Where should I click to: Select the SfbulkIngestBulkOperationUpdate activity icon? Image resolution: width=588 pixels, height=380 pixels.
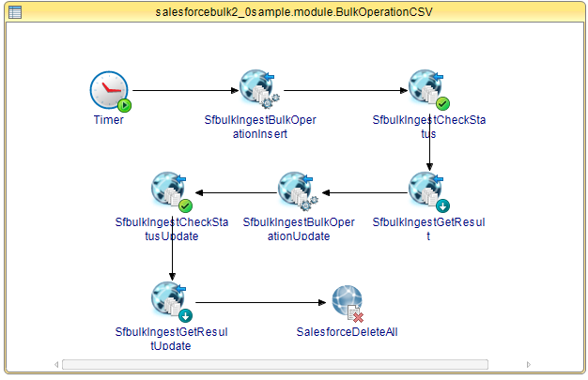tap(298, 191)
